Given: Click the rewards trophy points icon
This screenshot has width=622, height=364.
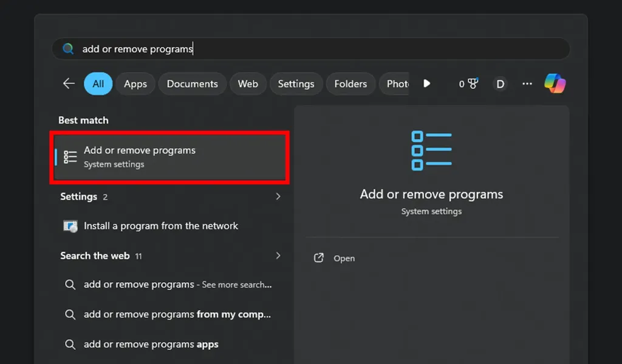Looking at the screenshot, I should pos(468,84).
